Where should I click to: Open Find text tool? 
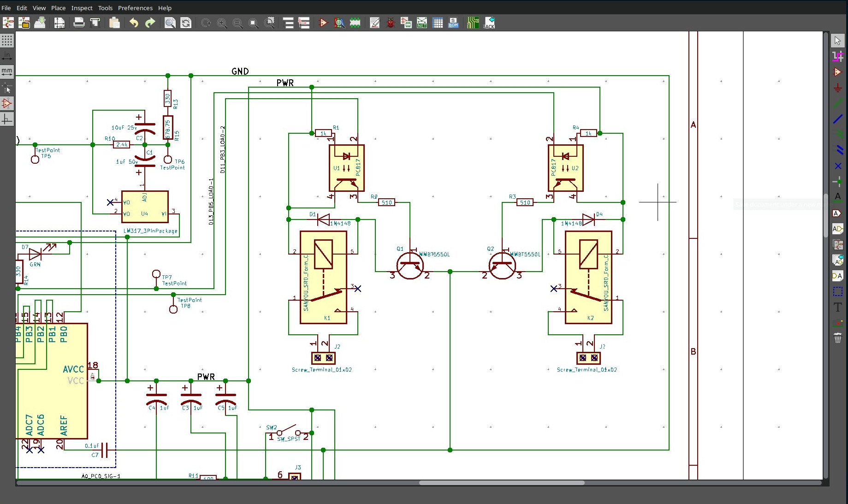[x=170, y=23]
